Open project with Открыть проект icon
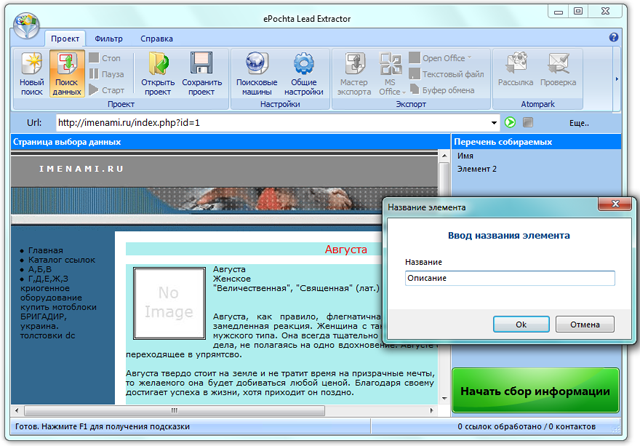Image resolution: width=640 pixels, height=446 pixels. coord(158,74)
